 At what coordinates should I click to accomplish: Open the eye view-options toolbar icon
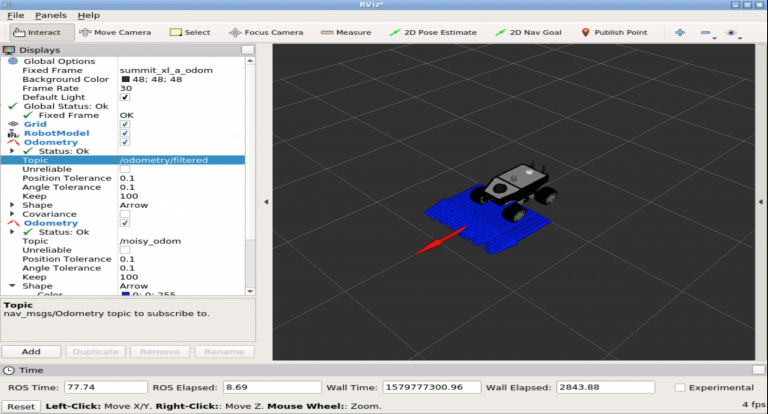tap(731, 32)
